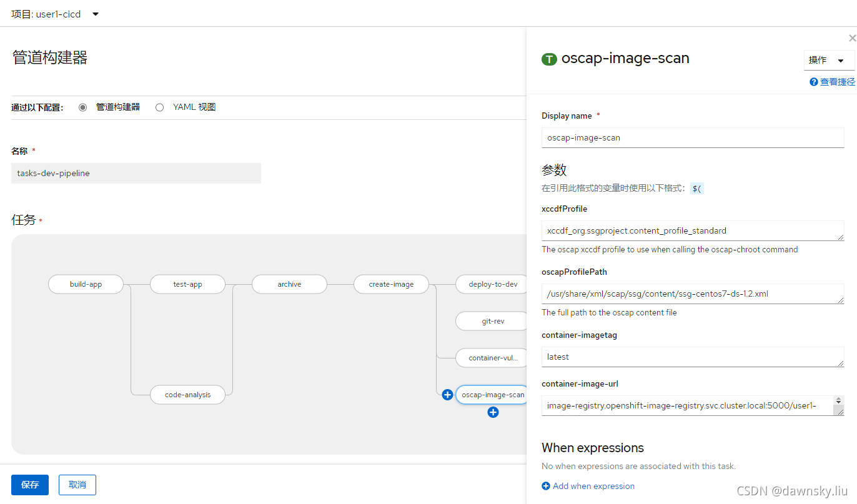Select the oscap-image-scan task node
857x504 pixels.
point(492,395)
